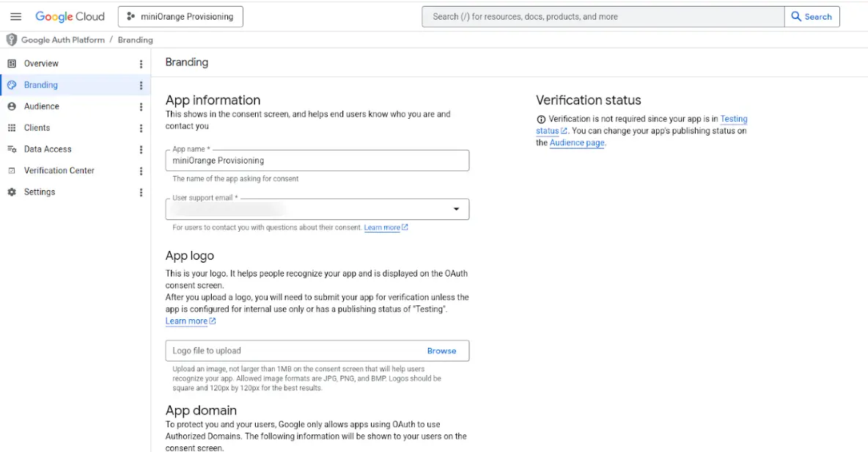Open the three-dot menu beside Clients
Screen dimensions: 868x452
click(141, 128)
